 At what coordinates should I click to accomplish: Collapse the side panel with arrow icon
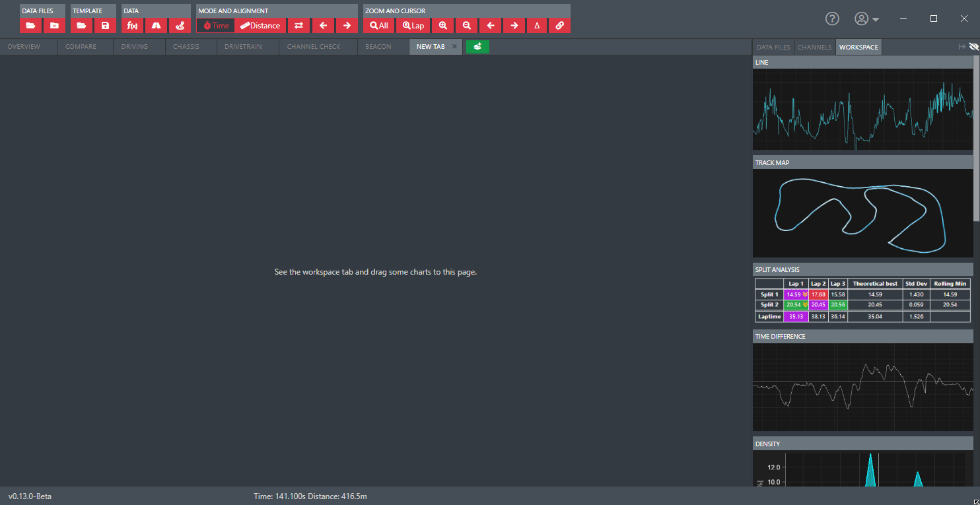(962, 47)
